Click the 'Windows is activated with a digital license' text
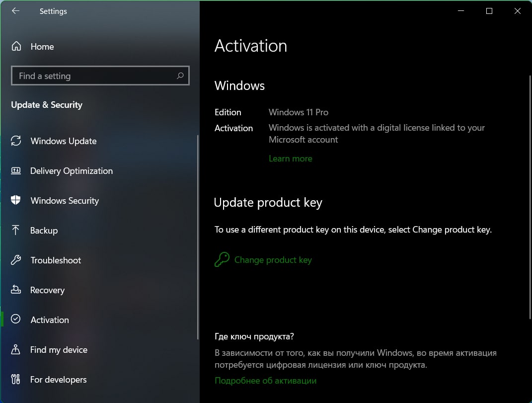The image size is (532, 403). 377,134
